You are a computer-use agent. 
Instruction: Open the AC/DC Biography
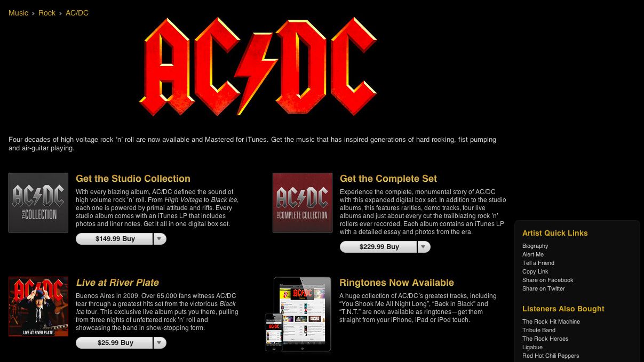535,246
